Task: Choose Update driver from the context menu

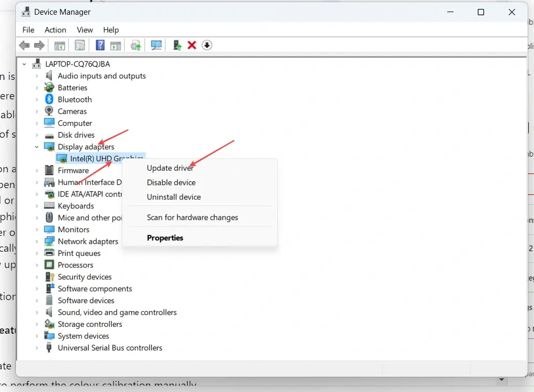Action: point(169,168)
